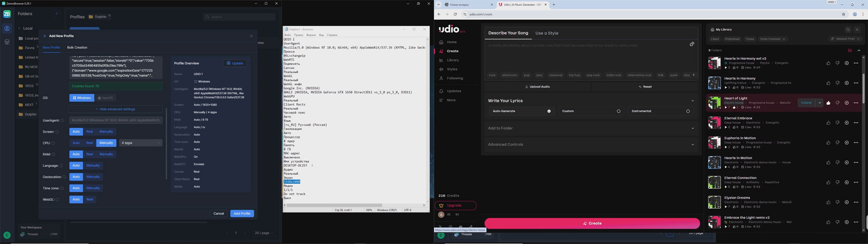The image size is (868, 244).
Task: Open Notepad Формат menu
Action: click(x=311, y=35)
